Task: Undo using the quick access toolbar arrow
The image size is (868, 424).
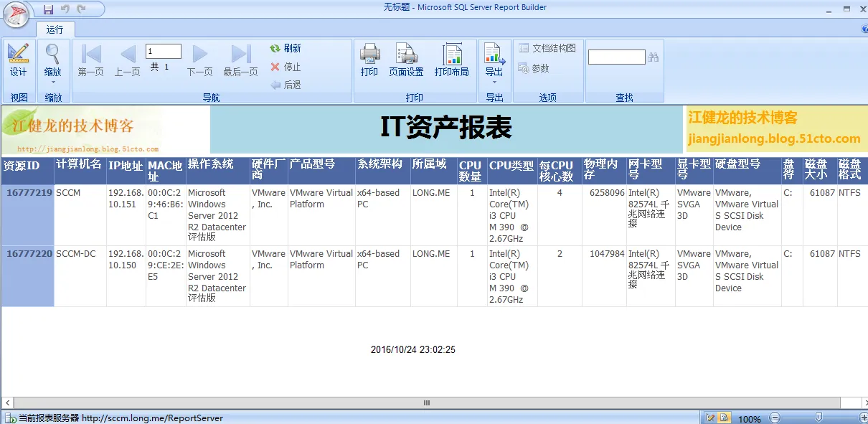Action: coord(65,9)
